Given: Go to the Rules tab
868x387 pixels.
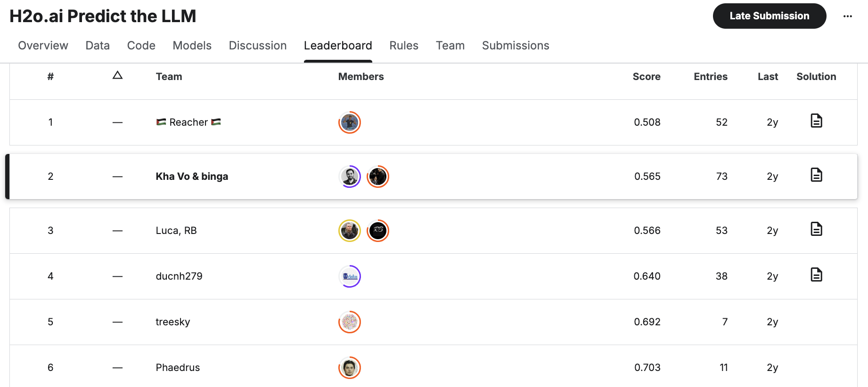Looking at the screenshot, I should point(404,46).
